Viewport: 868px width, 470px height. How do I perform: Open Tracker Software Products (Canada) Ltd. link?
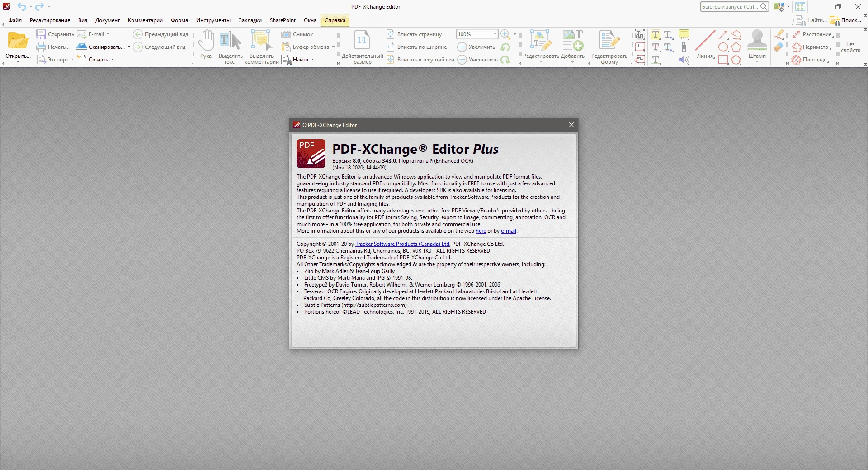402,244
